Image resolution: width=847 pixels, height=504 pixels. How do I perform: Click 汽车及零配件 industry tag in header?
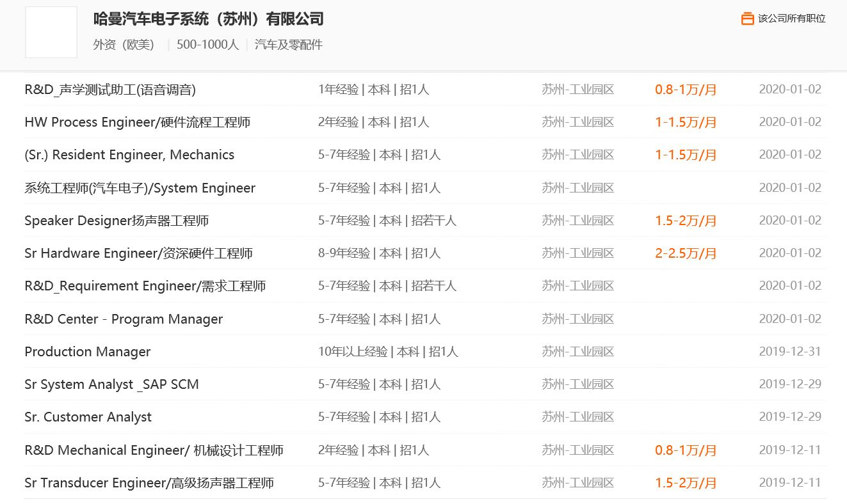(x=288, y=45)
